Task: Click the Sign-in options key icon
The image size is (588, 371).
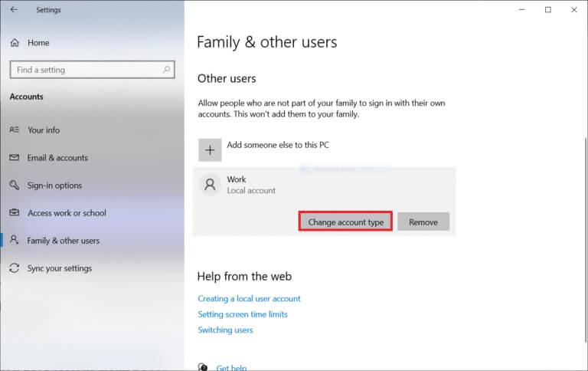Action: point(15,185)
